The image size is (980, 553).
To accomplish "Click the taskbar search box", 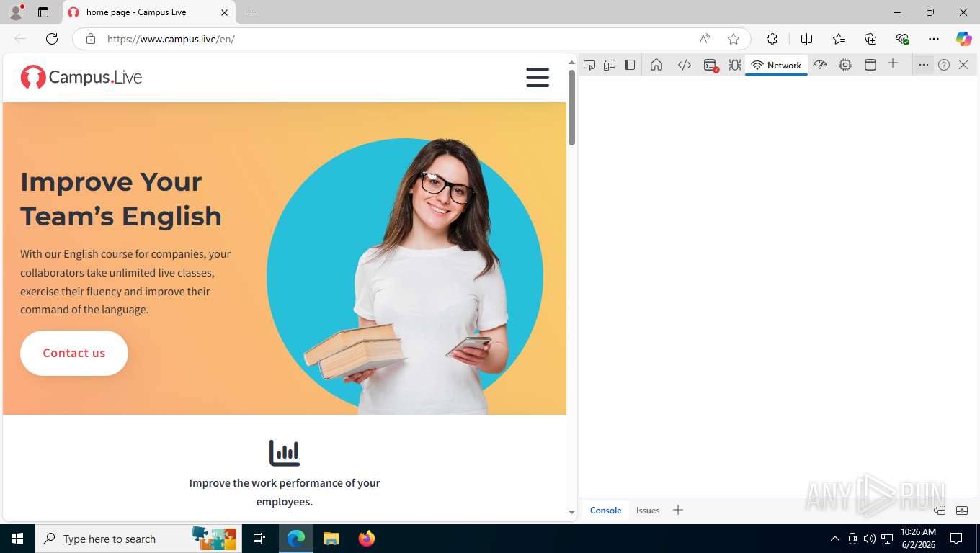I will pos(138,539).
